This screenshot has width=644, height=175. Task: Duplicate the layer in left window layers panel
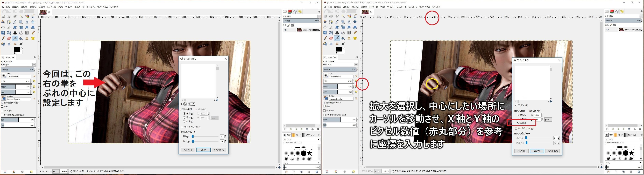coord(307,129)
